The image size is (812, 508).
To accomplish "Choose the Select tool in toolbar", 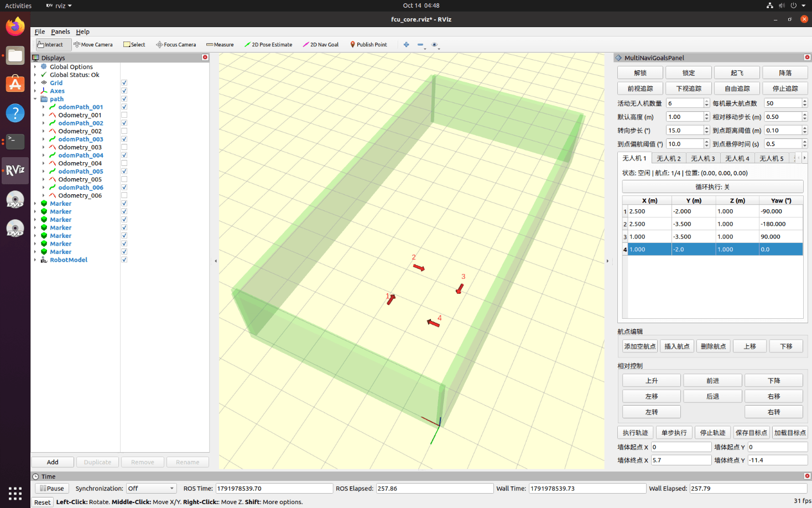I will click(134, 45).
